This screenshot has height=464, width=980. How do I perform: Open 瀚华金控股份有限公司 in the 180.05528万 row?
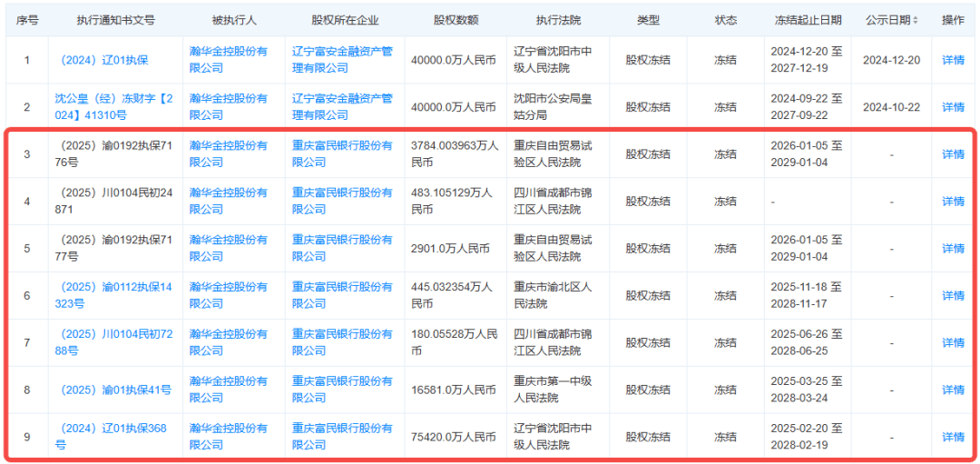click(x=228, y=342)
